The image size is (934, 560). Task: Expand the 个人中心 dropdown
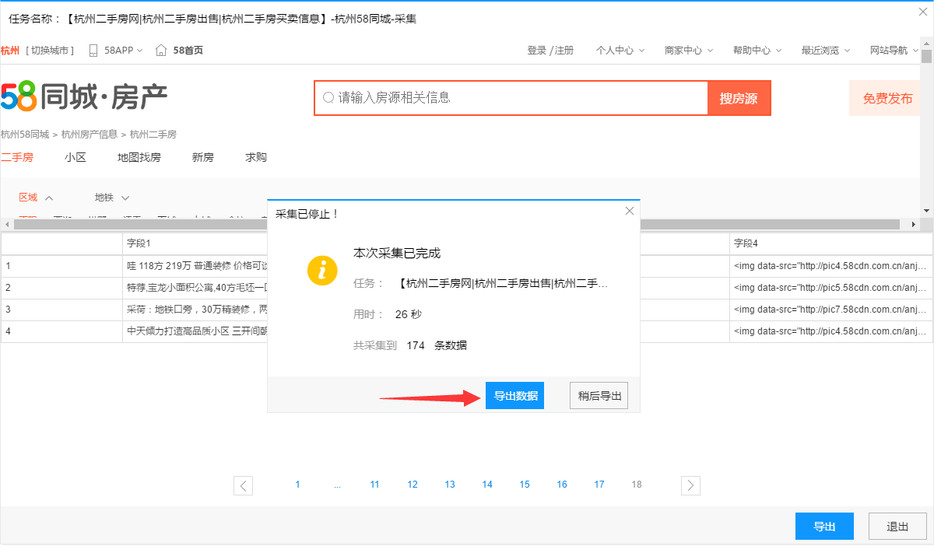620,51
